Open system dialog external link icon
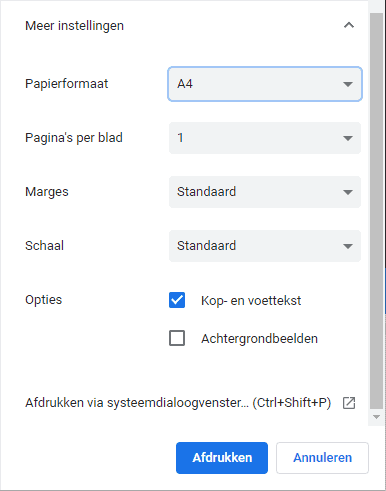Screen dimensions: 386x491 click(x=349, y=403)
